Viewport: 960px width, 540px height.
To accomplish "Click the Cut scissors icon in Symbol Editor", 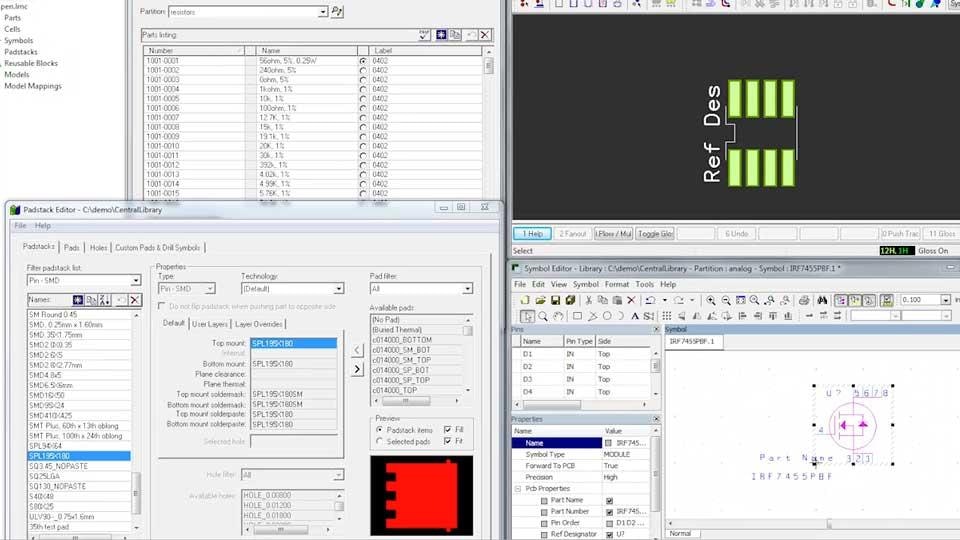I will click(x=588, y=300).
